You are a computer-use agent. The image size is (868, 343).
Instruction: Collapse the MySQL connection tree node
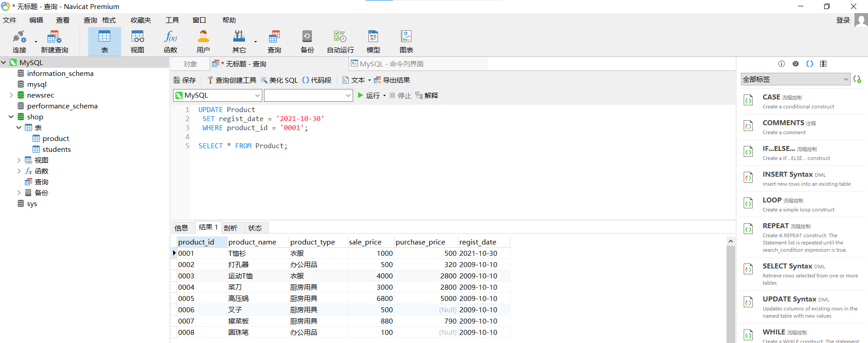4,63
